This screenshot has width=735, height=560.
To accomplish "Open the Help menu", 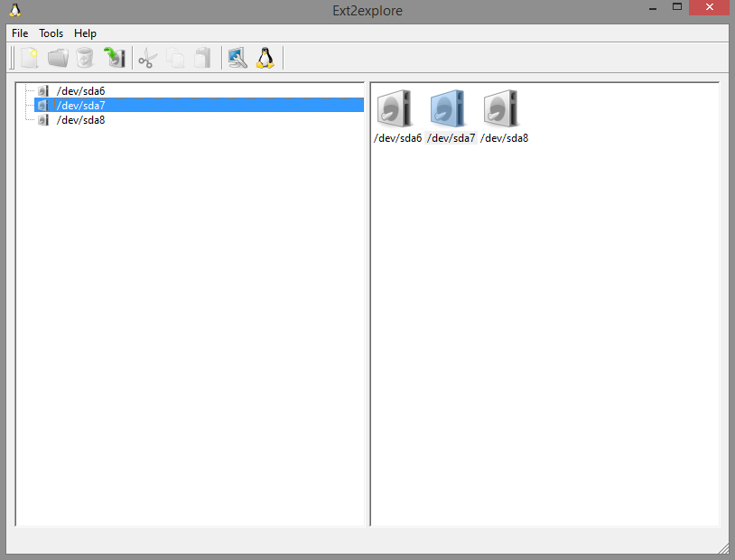I will (x=85, y=33).
